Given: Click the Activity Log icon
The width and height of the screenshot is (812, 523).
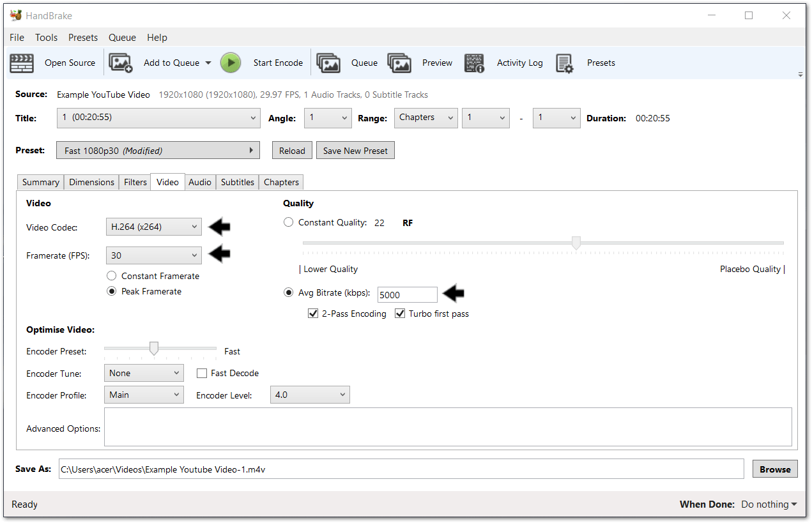Looking at the screenshot, I should tap(474, 63).
